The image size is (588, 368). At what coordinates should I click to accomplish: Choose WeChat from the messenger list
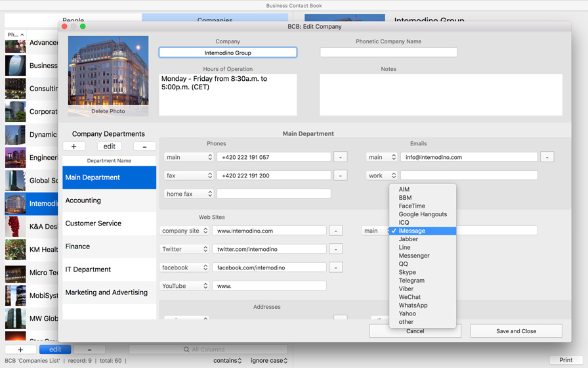(423, 296)
